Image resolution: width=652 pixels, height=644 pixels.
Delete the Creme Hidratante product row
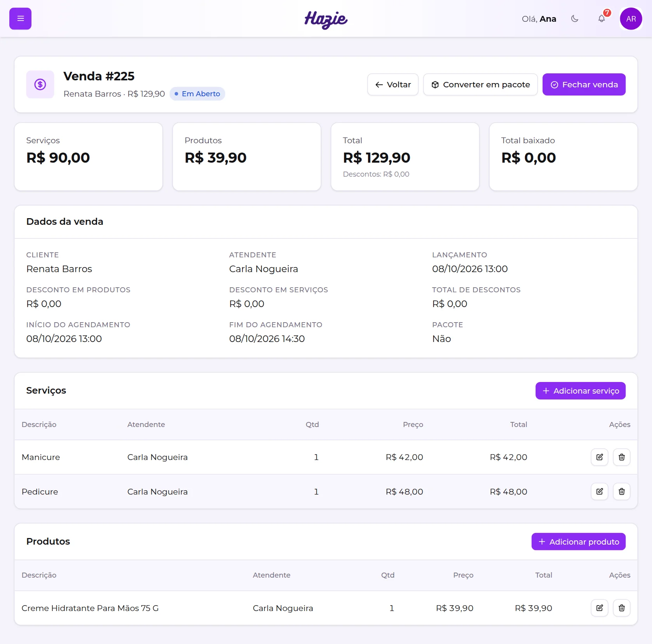[622, 608]
